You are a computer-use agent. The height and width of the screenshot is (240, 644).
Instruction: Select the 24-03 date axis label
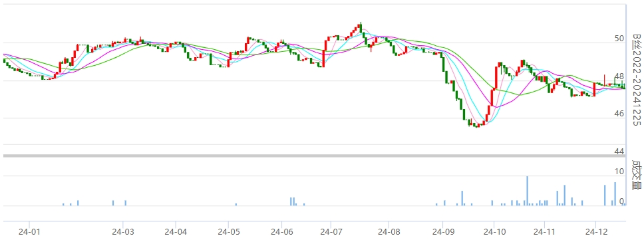coord(122,232)
